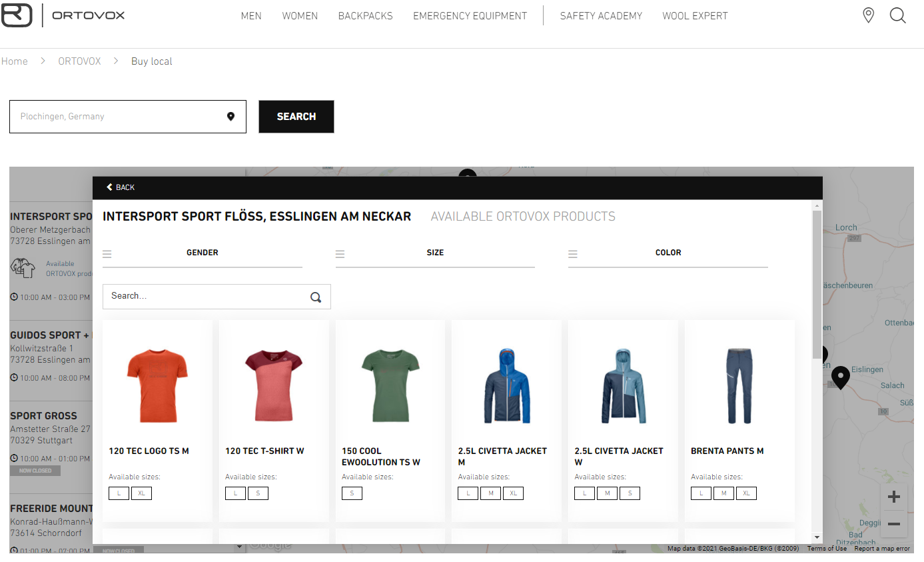The image size is (924, 562).
Task: Click the BACK arrow in the black bar
Action: (x=121, y=187)
